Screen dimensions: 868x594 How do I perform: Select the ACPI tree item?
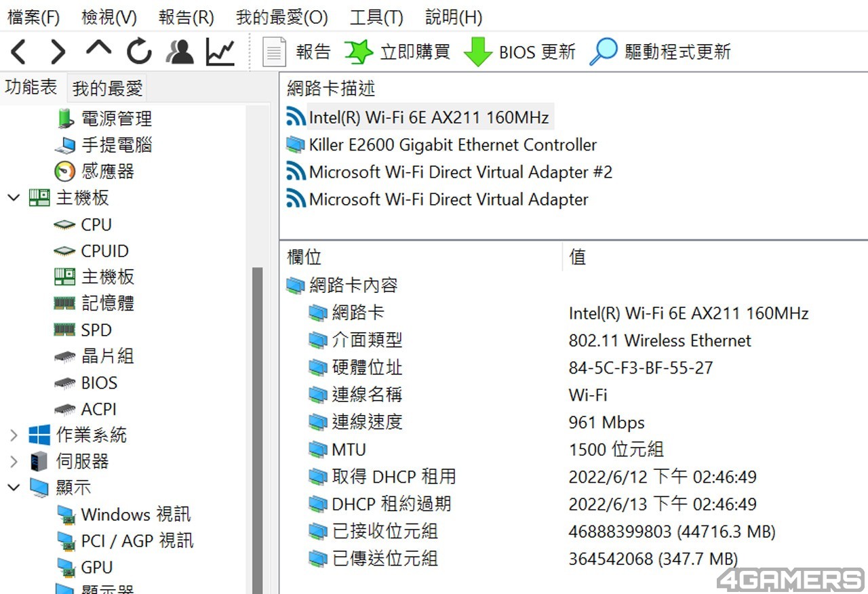(98, 409)
